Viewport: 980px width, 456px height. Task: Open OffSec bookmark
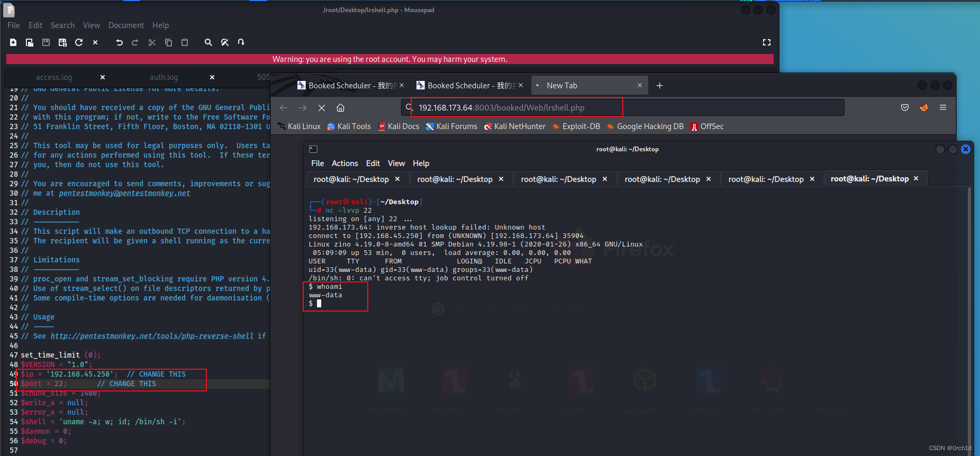[707, 126]
